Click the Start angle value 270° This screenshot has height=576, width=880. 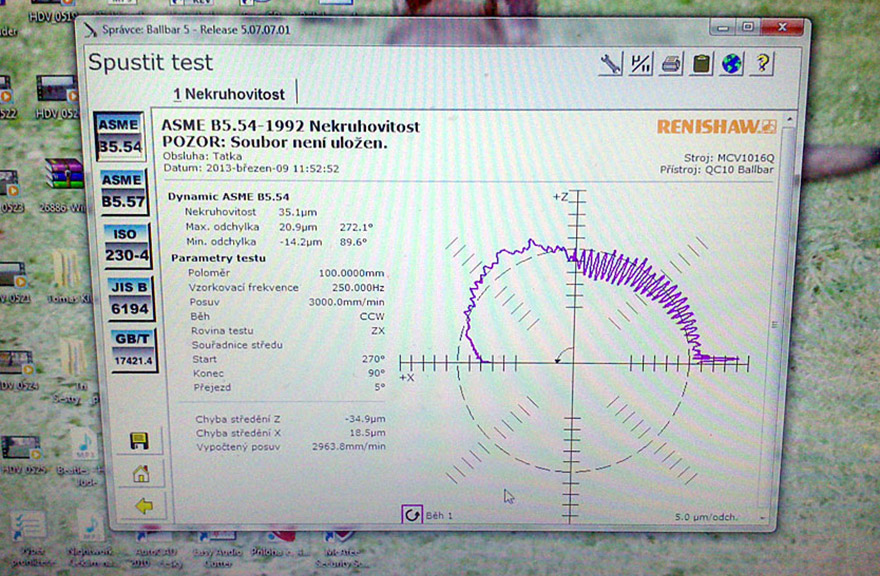[373, 359]
